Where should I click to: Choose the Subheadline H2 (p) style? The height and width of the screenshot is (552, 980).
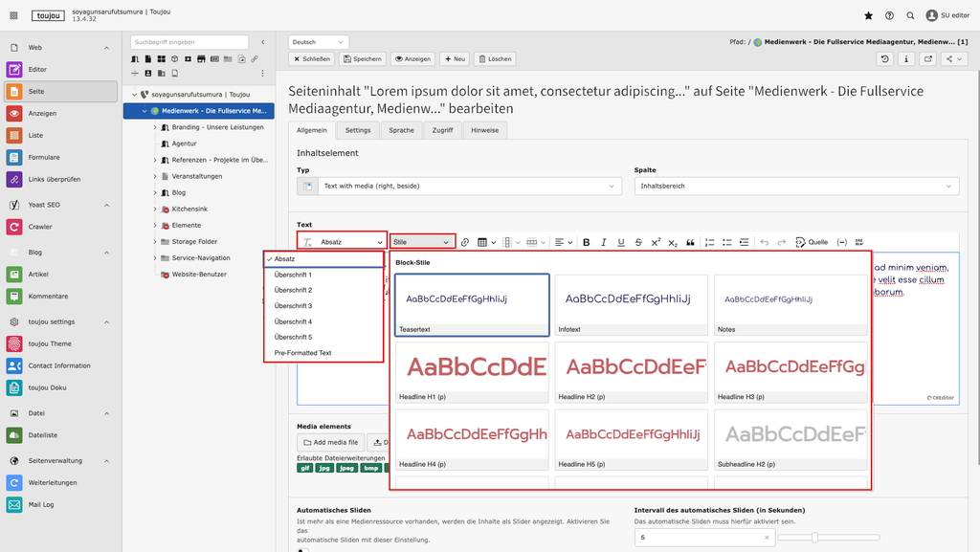[791, 440]
